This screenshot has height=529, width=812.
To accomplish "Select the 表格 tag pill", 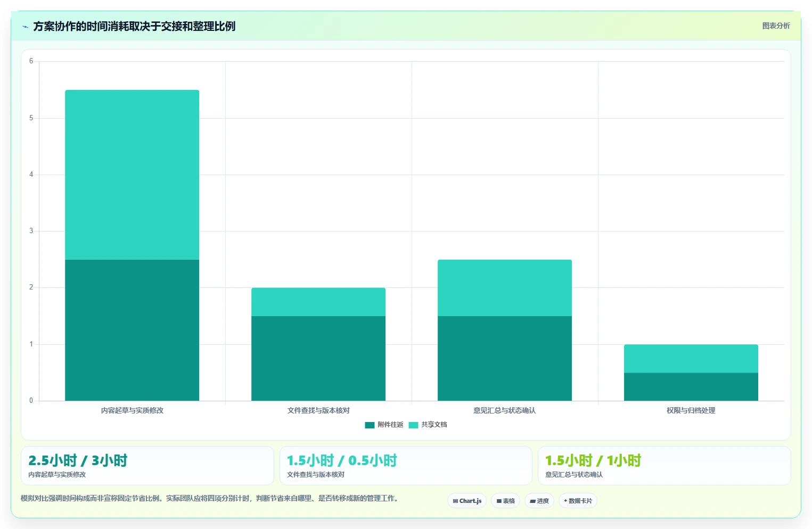I will pos(505,501).
